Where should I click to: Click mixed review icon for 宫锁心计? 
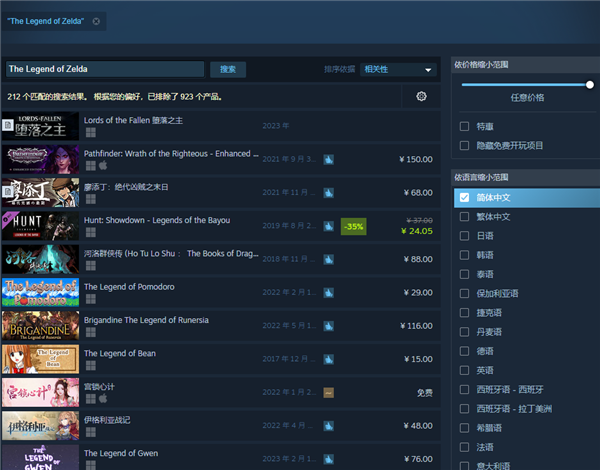click(x=329, y=393)
